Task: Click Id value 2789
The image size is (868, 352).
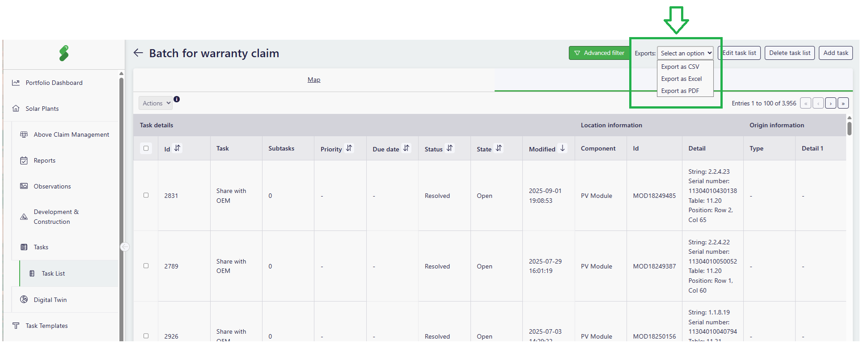Action: tap(171, 266)
